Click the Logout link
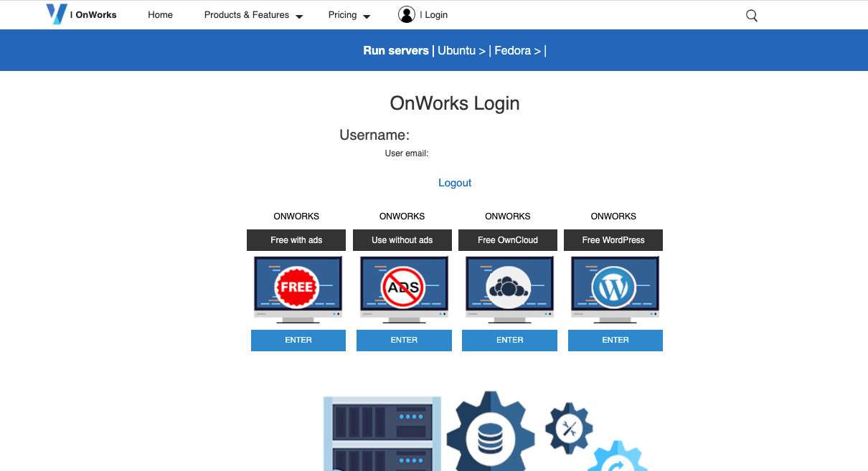868x471 pixels. 454,183
